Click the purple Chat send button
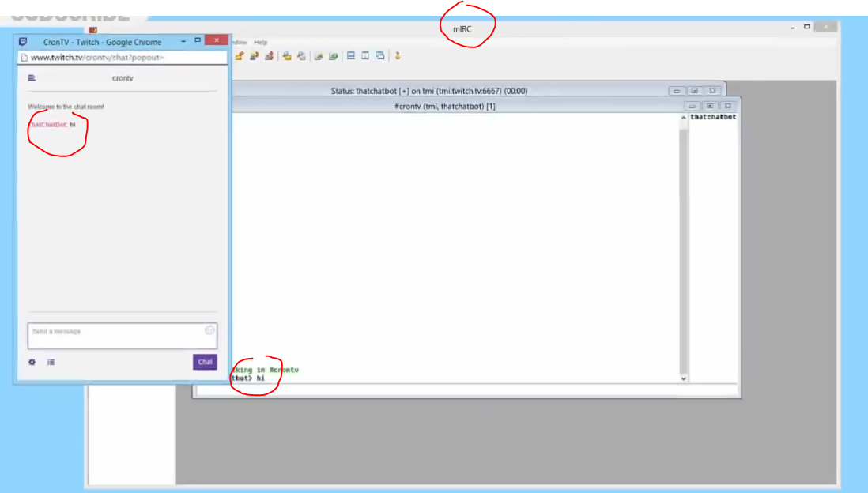 pos(205,362)
